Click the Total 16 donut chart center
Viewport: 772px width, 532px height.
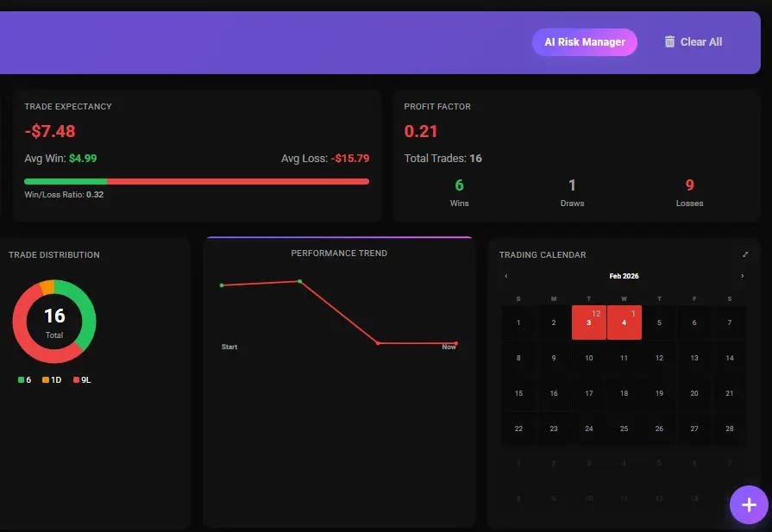[x=53, y=321]
